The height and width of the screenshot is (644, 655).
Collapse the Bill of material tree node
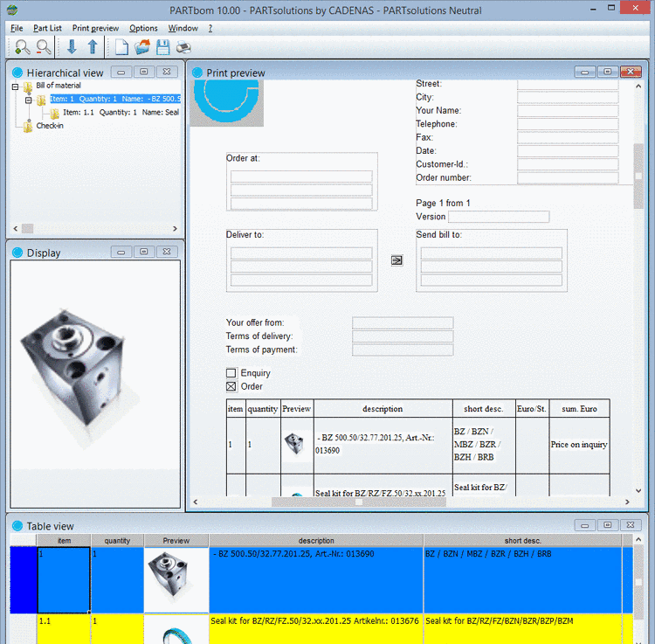tap(16, 87)
